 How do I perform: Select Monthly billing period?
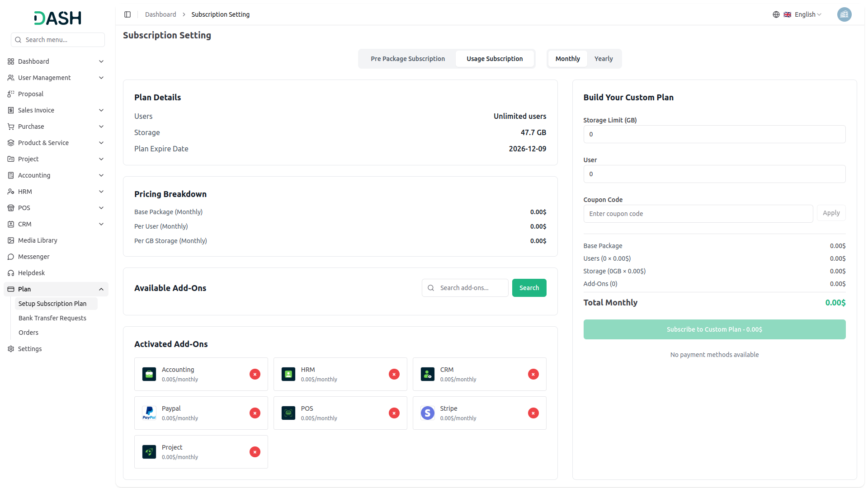pos(567,59)
